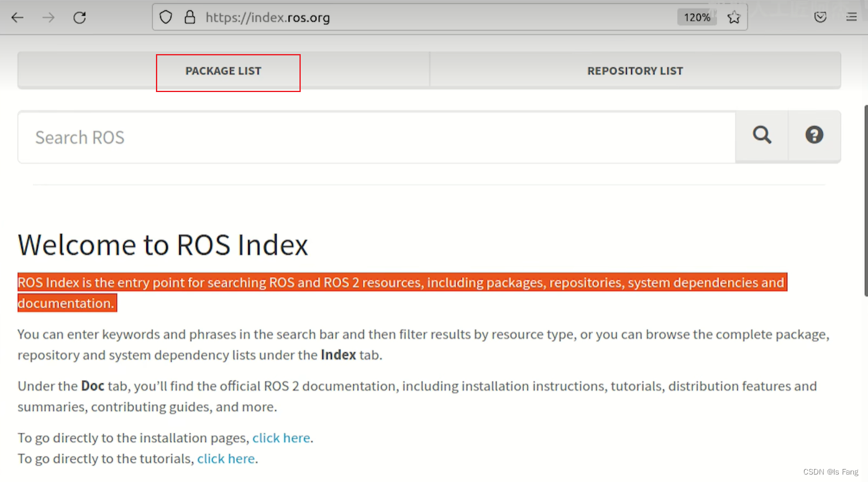Viewport: 868px width, 482px height.
Task: Open the REPOSITORY LIST tab
Action: [635, 71]
